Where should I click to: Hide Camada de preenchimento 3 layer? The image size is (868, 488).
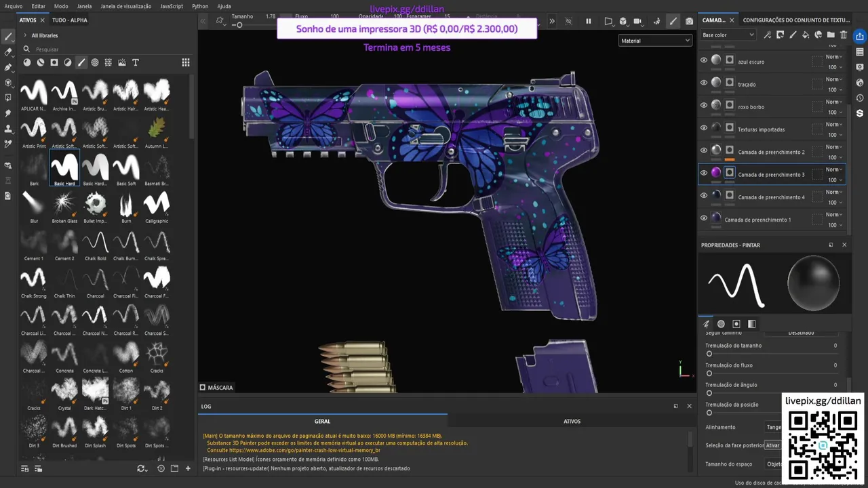click(x=704, y=173)
